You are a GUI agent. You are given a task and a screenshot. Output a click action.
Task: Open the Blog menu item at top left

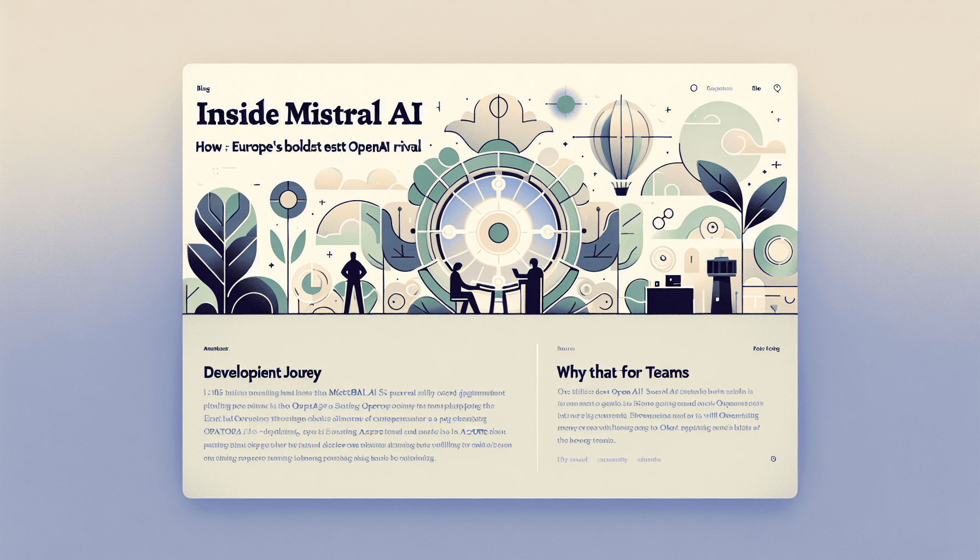[x=203, y=87]
